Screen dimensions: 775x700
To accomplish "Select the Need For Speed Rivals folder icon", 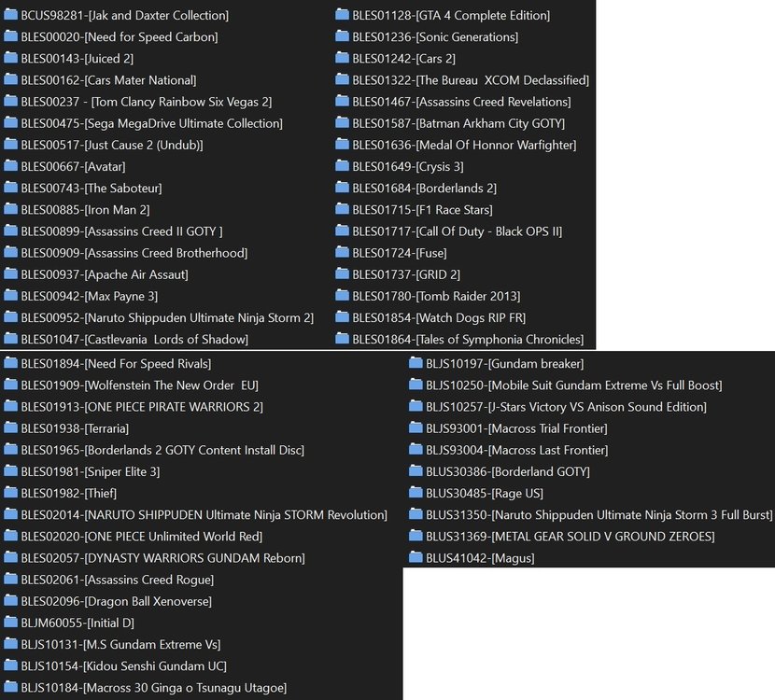I will click(10, 364).
